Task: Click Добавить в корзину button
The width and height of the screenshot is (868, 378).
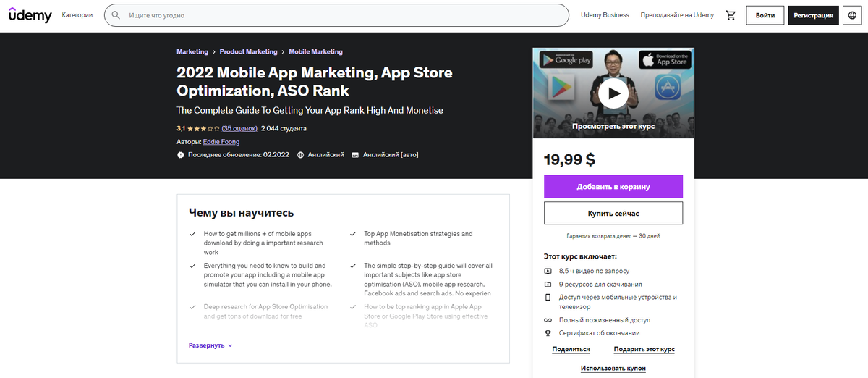Action: 613,186
